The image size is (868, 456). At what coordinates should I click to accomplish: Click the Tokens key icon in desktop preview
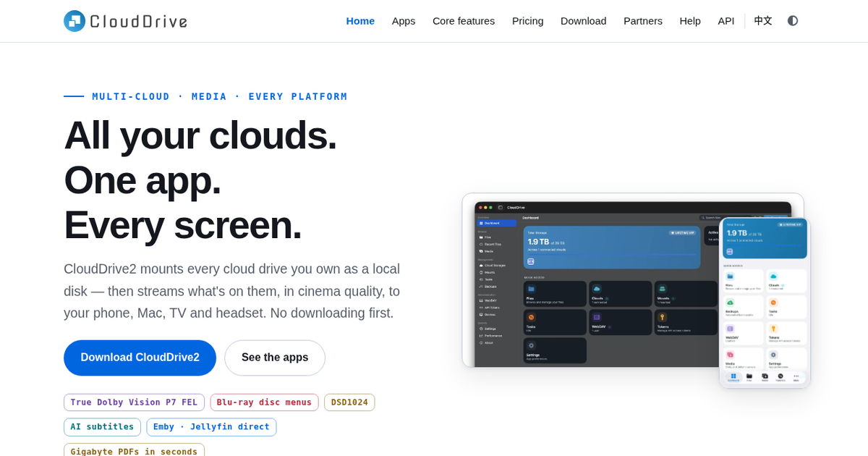(662, 317)
